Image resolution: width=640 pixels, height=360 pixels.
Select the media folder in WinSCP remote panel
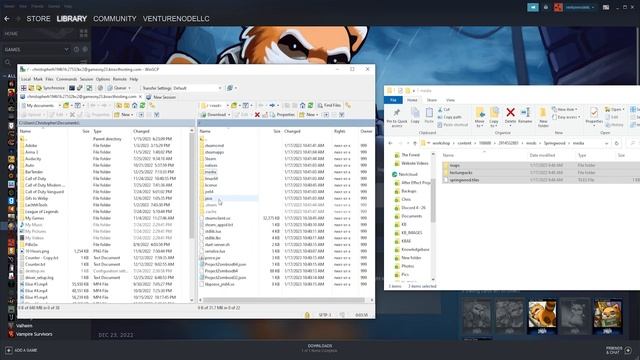pyautogui.click(x=211, y=172)
